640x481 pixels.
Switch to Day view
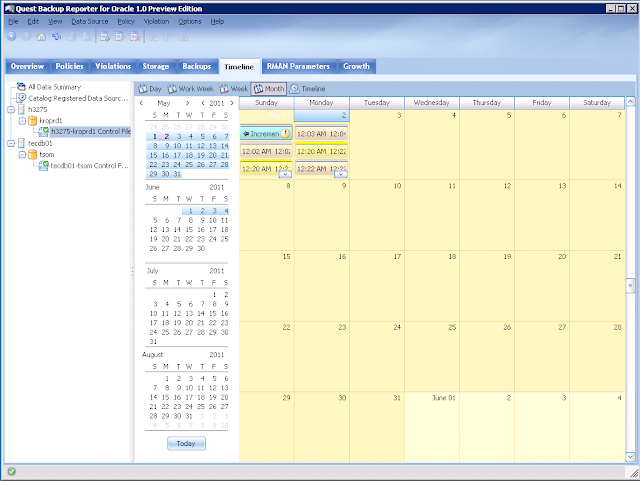click(150, 89)
